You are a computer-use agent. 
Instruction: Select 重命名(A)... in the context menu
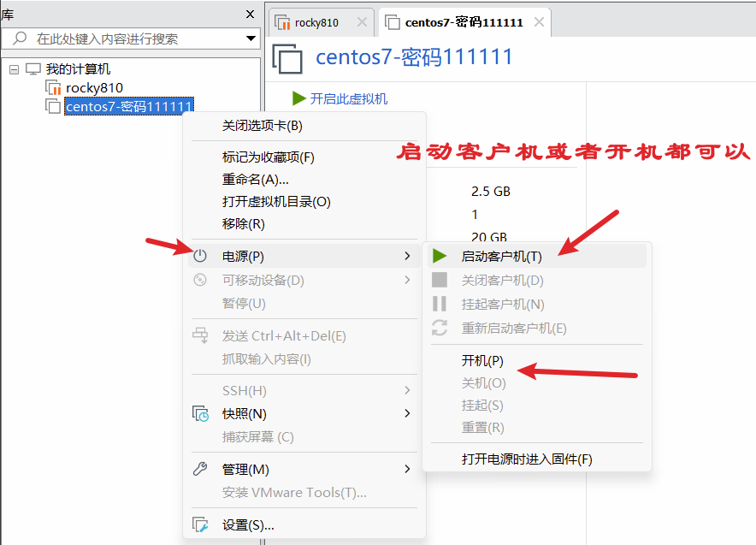[x=255, y=180]
